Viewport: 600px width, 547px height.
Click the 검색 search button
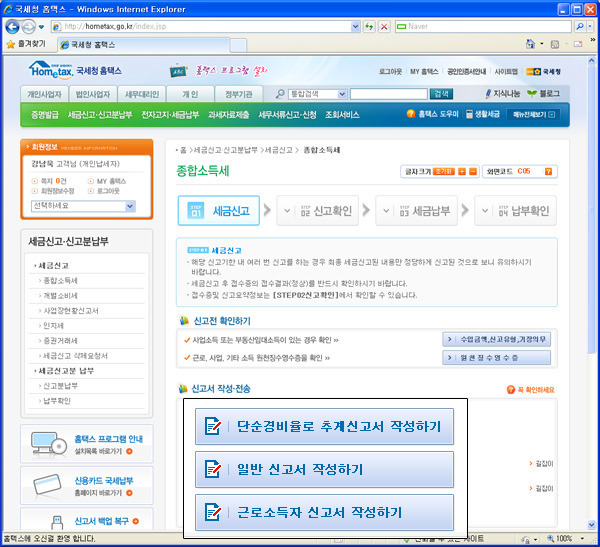441,94
